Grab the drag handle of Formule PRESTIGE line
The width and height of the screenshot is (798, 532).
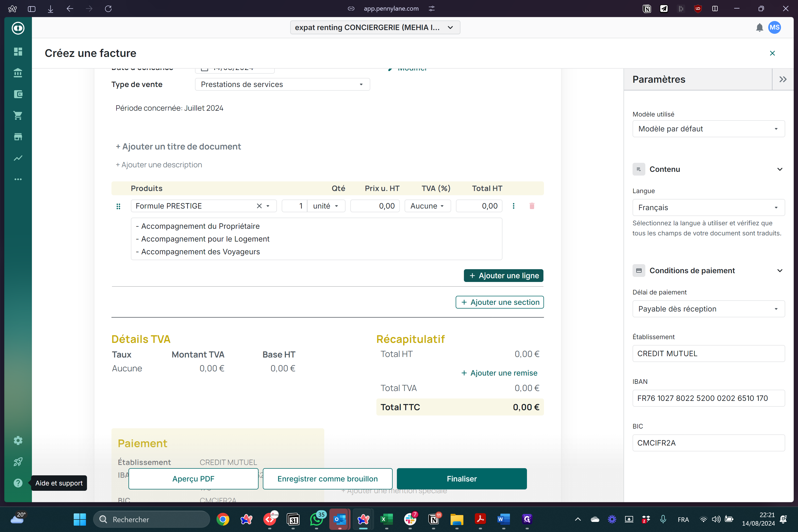[x=118, y=206]
